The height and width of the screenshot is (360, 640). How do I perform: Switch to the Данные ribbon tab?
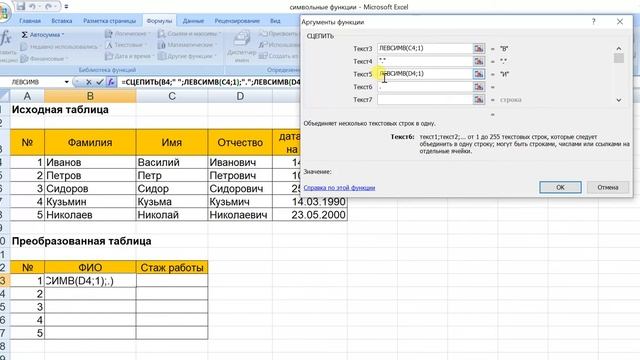[193, 21]
